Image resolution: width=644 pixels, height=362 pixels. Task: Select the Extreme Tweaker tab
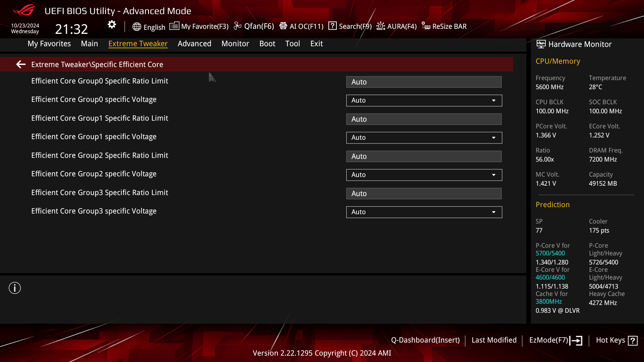point(138,43)
